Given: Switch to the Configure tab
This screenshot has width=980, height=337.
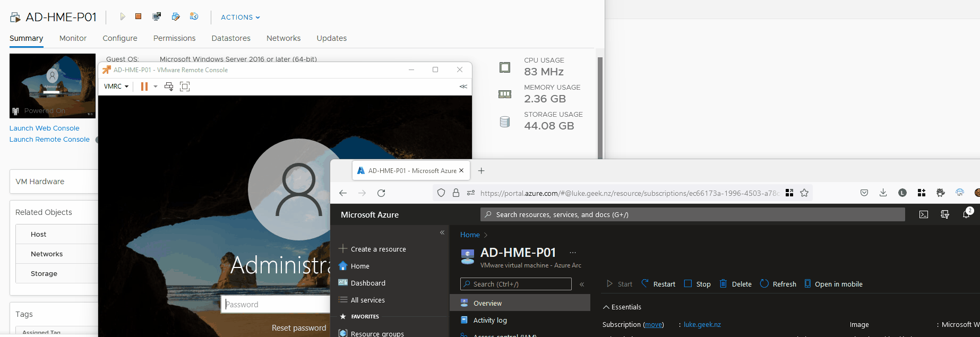Looking at the screenshot, I should pos(120,38).
